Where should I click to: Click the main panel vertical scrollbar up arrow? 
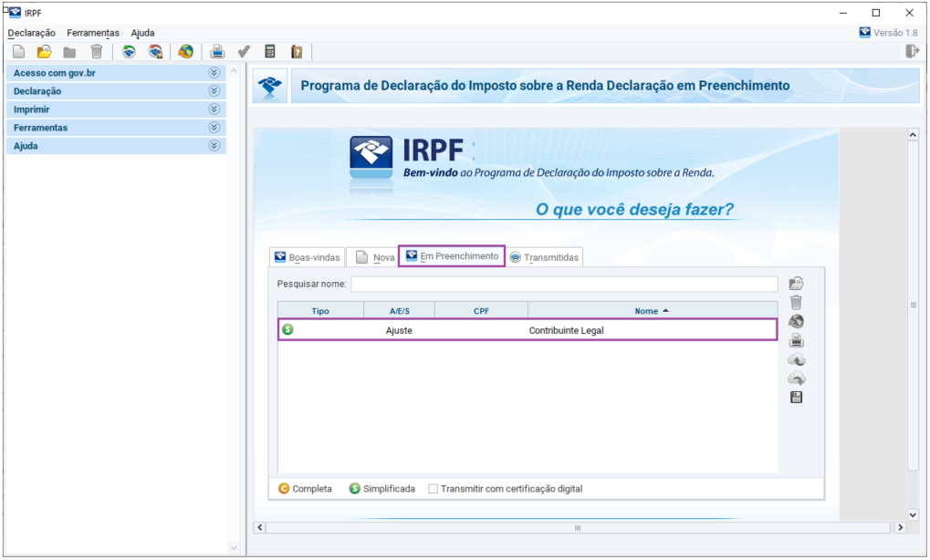(x=913, y=134)
